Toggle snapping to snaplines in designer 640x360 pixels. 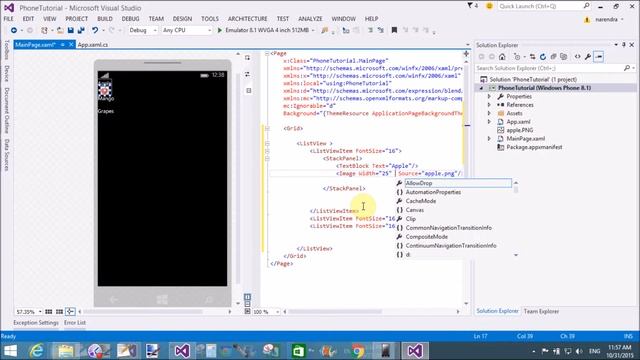tap(70, 311)
